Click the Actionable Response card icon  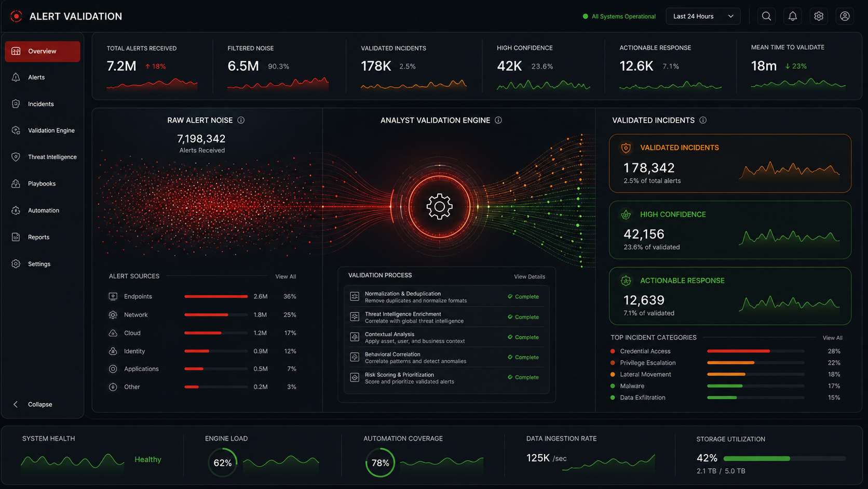tap(626, 281)
